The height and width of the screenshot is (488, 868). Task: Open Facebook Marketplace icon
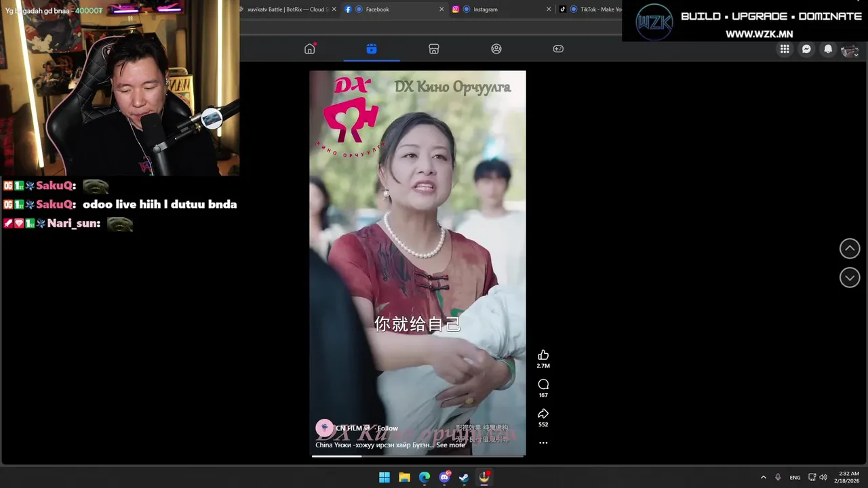(434, 49)
